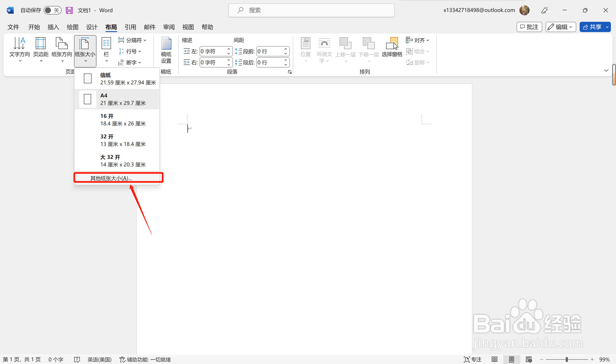Viewport: 616px width, 364px height.
Task: Open the Line Numbers (行号) dropdown
Action: (x=130, y=51)
